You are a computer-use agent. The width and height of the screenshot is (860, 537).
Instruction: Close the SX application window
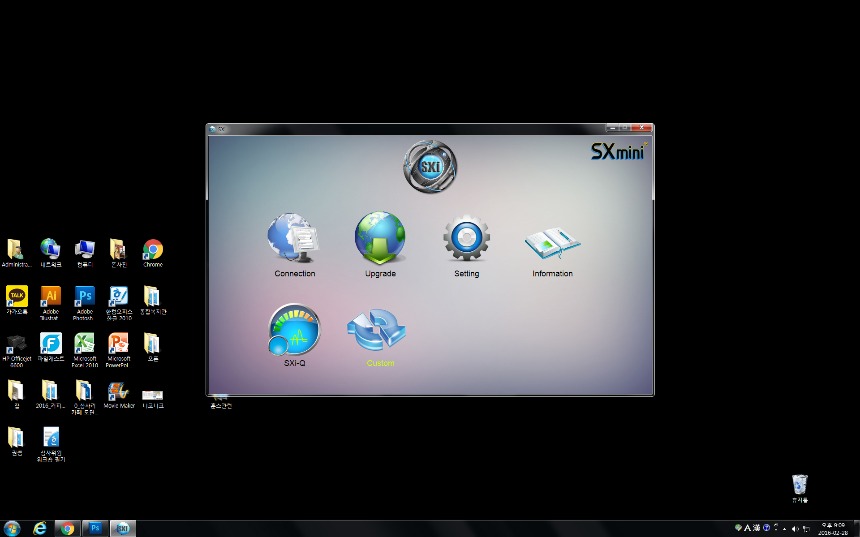642,128
